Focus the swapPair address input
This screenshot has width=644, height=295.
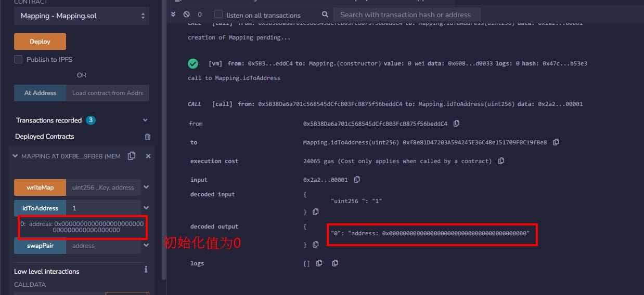click(104, 246)
